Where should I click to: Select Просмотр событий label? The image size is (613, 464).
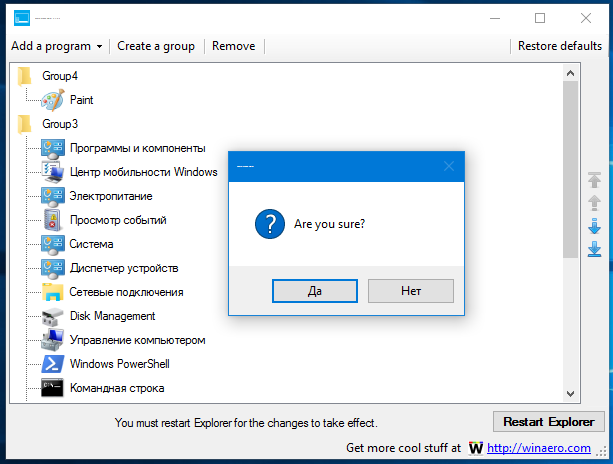tap(118, 220)
